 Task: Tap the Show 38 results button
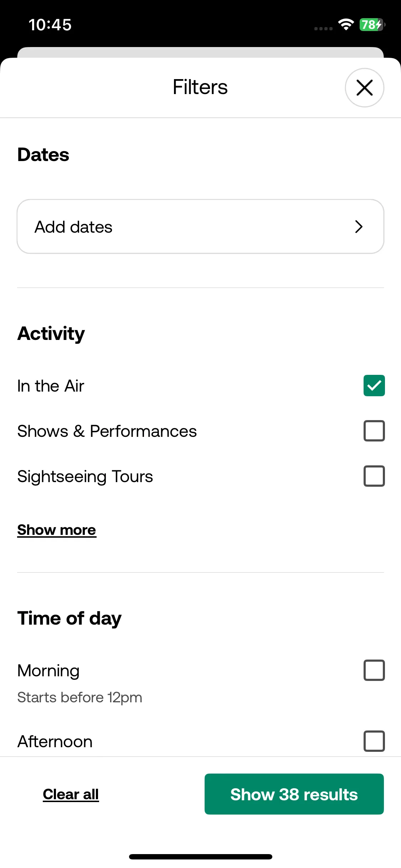tap(294, 794)
